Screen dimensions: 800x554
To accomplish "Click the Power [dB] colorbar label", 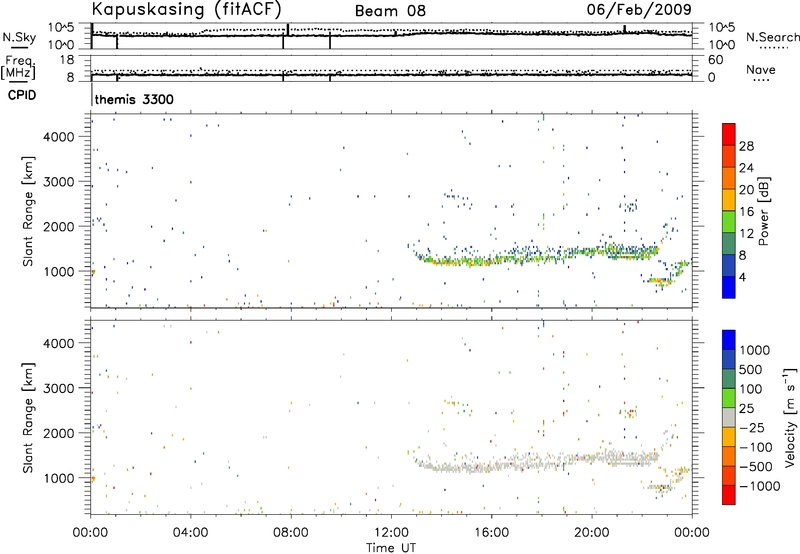I will click(763, 211).
